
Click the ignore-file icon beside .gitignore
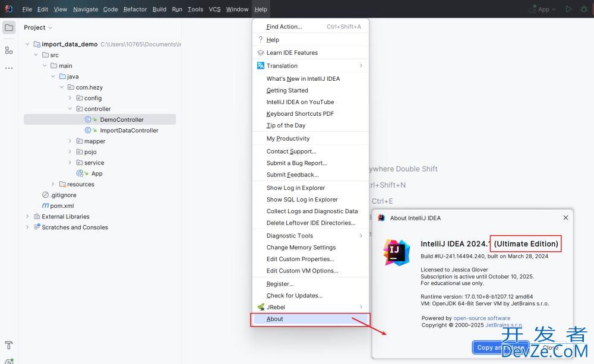[45, 195]
